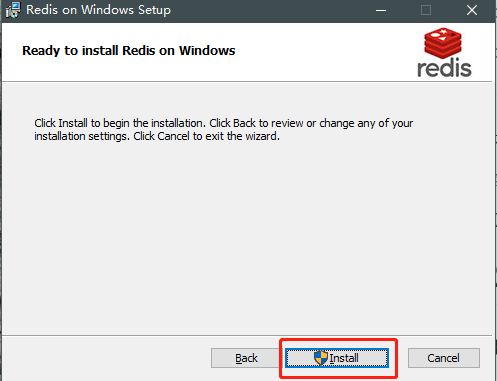Screen dimensions: 497x381
Task: Click the empty footer area left of Back
Action: coord(107,358)
